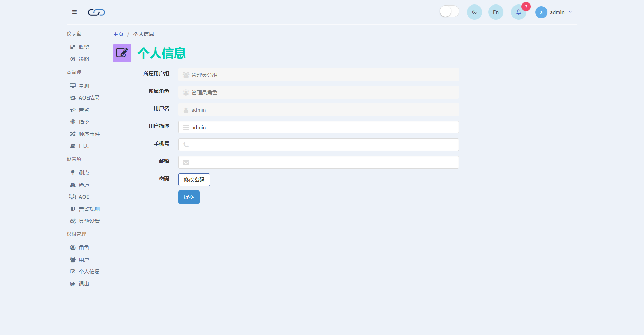The width and height of the screenshot is (644, 335).
Task: Open notifications bell icon
Action: click(519, 12)
